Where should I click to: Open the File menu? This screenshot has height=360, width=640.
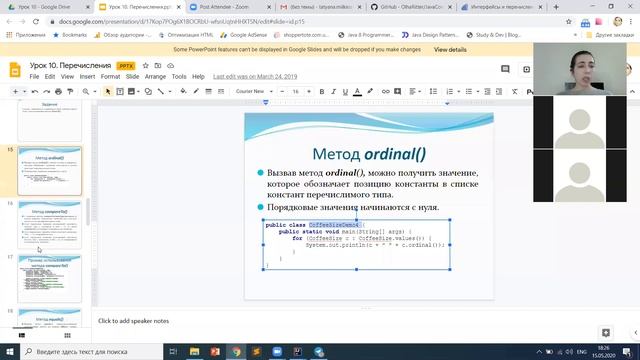coord(34,77)
